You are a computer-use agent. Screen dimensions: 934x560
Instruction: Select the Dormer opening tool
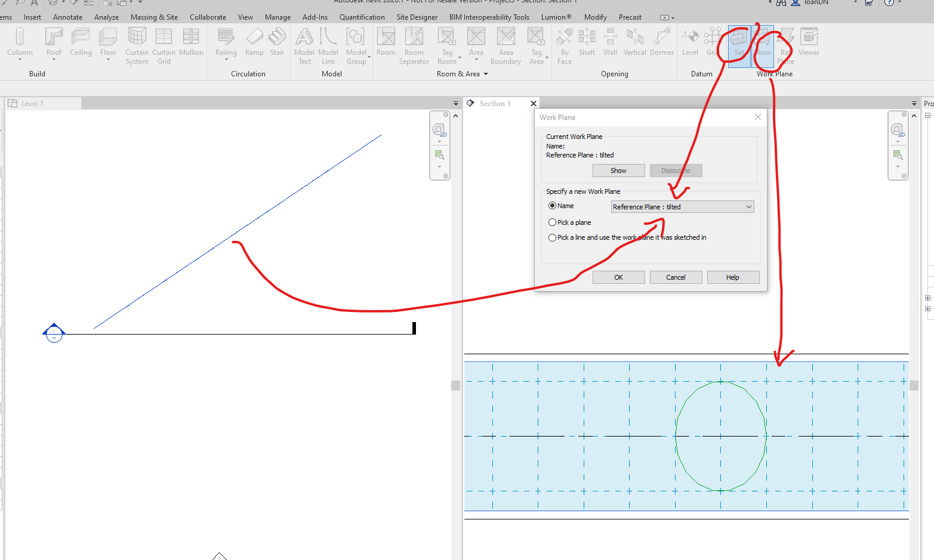(x=662, y=42)
